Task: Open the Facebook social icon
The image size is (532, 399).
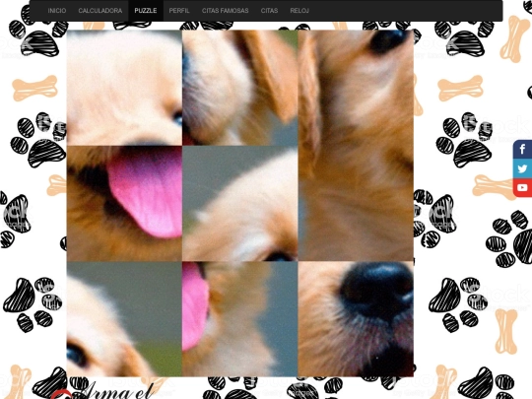Action: [x=522, y=150]
